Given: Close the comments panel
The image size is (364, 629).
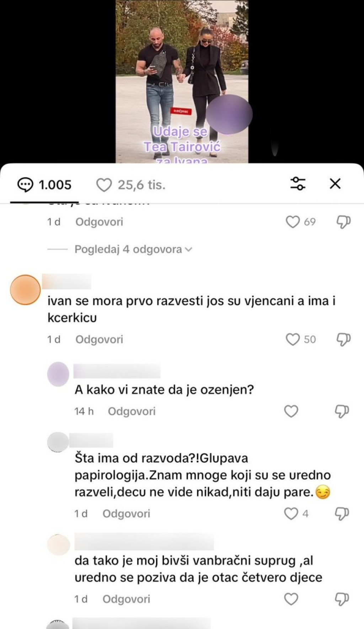Looking at the screenshot, I should (x=335, y=184).
